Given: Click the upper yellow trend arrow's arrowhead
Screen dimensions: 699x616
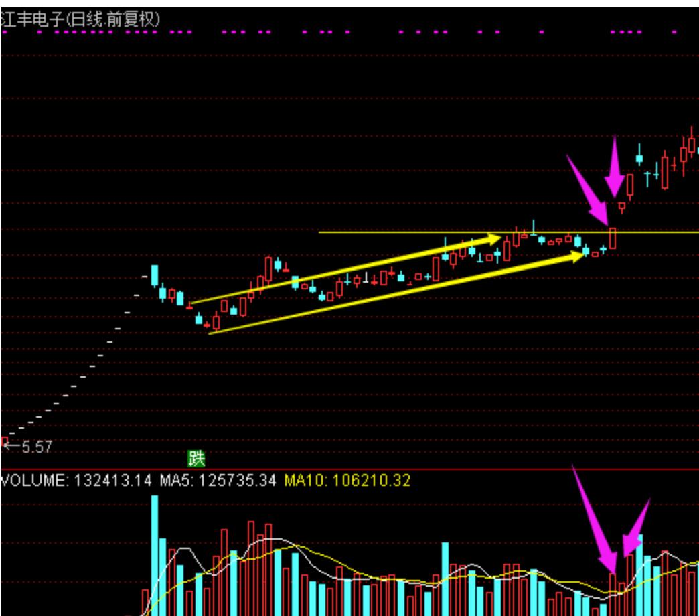Looking at the screenshot, I should pyautogui.click(x=494, y=238).
